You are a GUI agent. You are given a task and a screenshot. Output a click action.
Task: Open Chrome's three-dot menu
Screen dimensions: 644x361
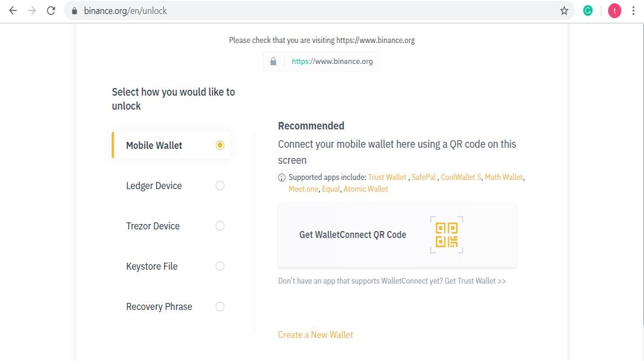pyautogui.click(x=634, y=11)
